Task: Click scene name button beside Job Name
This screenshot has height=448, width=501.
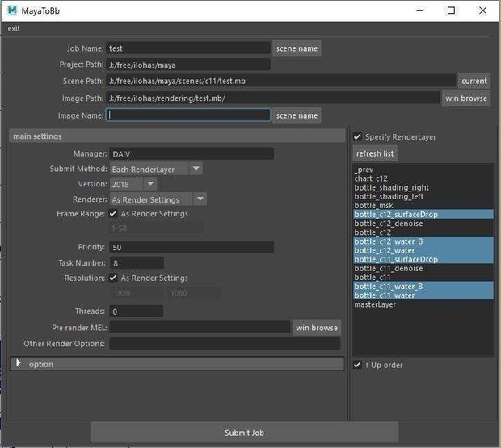Action: click(x=297, y=48)
